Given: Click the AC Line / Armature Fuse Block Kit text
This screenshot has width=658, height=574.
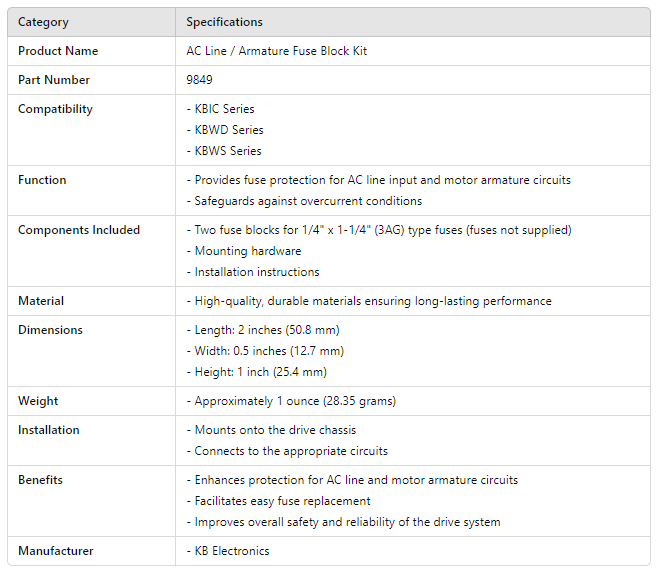Looking at the screenshot, I should [x=277, y=51].
